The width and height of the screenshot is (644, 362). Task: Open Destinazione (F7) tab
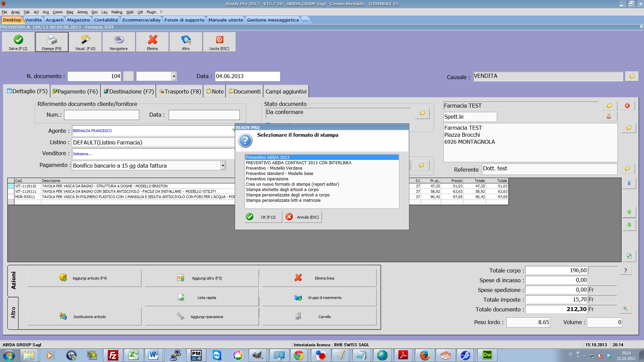[128, 92]
